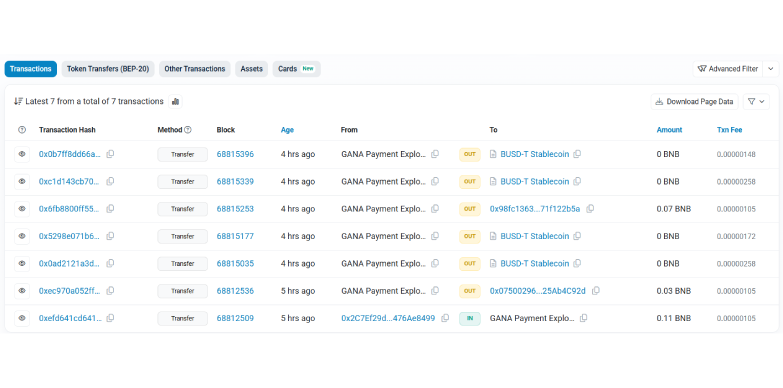Screen dimensions: 783x388
Task: Open BUSD-T Stablecoin in block 68815177 row
Action: tap(534, 236)
